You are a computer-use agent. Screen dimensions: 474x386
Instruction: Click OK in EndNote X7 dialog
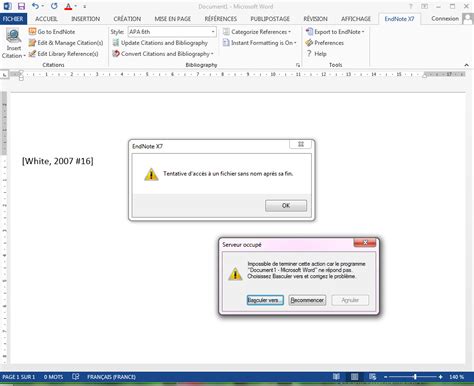pos(286,206)
